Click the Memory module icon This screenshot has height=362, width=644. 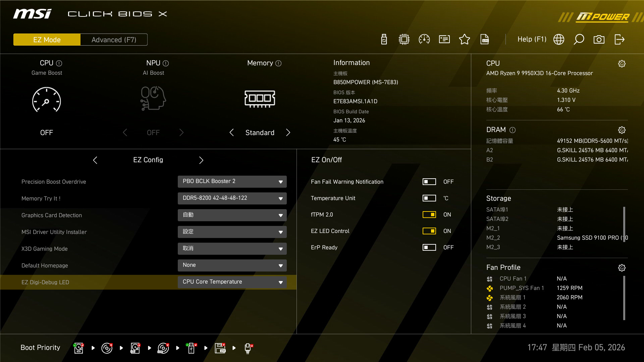(x=260, y=99)
